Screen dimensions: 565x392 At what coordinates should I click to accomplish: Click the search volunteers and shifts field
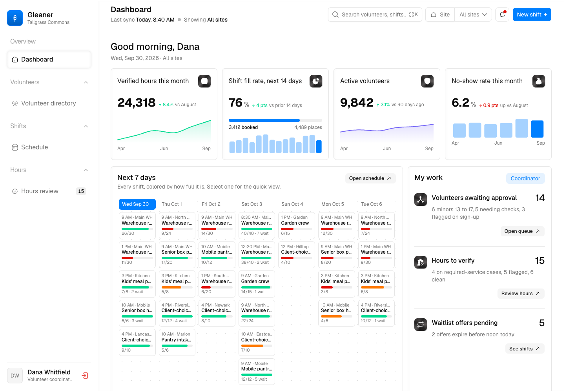(375, 15)
